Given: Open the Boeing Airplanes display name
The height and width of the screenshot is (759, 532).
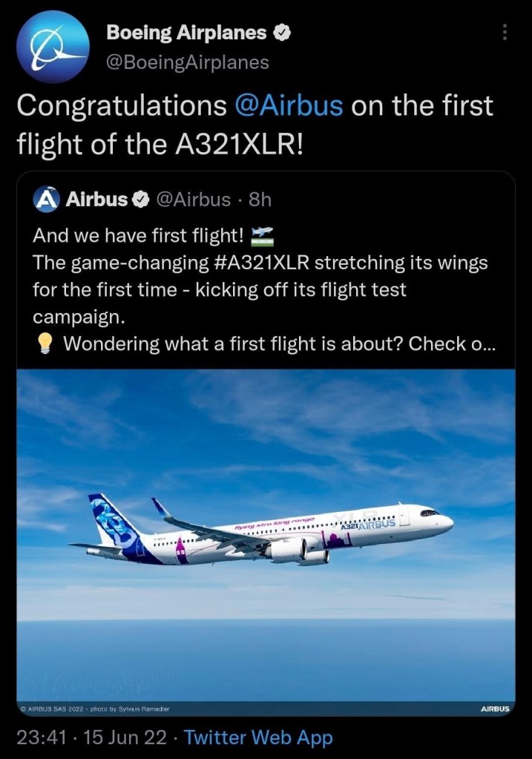Looking at the screenshot, I should pyautogui.click(x=186, y=33).
